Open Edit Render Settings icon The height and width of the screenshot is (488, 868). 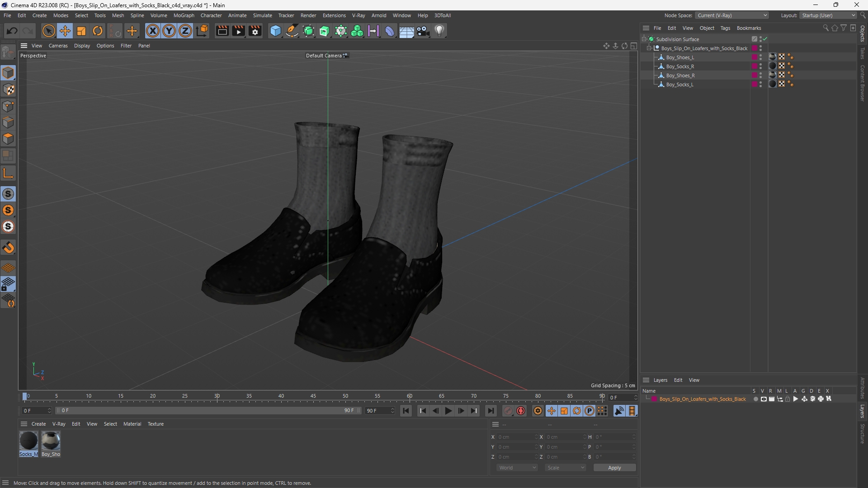coord(255,31)
